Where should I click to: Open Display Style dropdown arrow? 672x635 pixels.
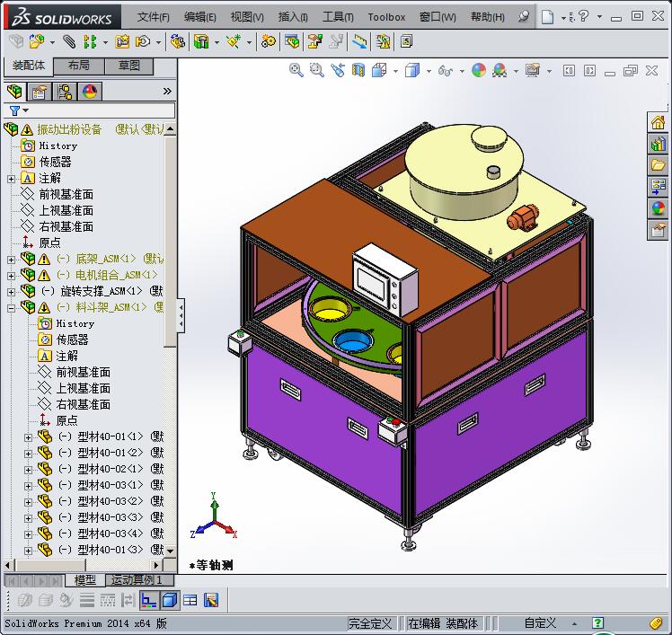pos(429,71)
